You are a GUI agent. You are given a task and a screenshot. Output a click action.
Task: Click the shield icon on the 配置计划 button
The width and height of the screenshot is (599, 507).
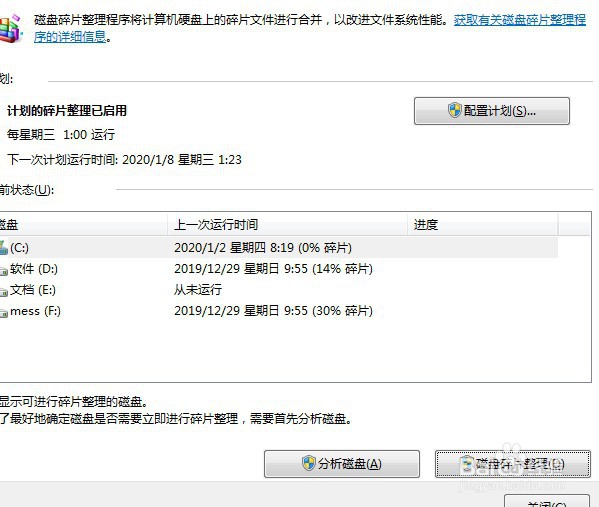pos(455,110)
